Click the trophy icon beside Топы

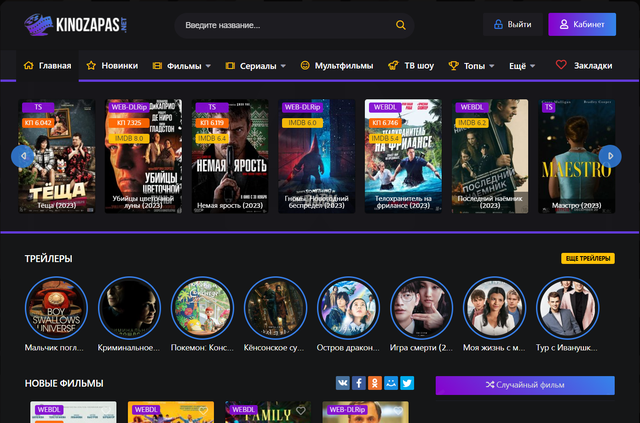(453, 65)
